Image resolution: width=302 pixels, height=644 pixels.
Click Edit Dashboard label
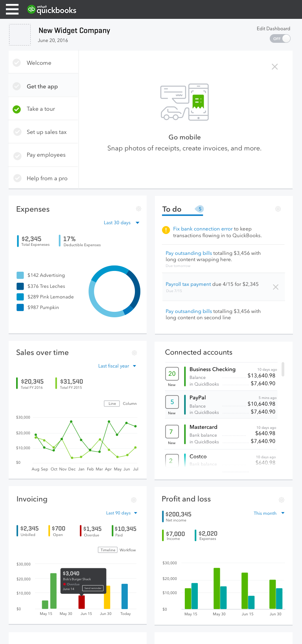click(x=273, y=29)
